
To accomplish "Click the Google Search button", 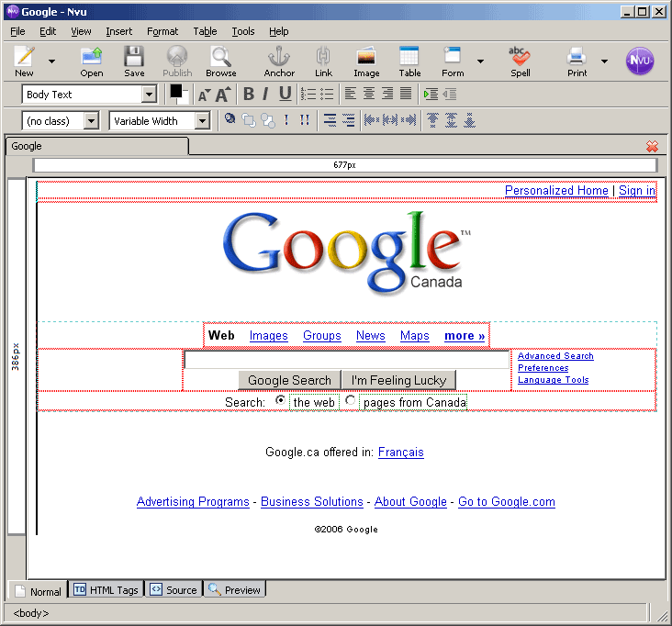I will coord(290,380).
